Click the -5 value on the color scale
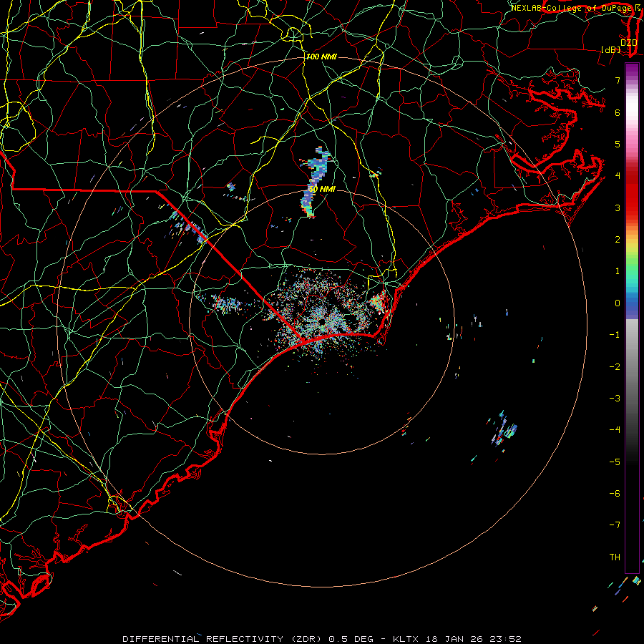 [x=615, y=462]
